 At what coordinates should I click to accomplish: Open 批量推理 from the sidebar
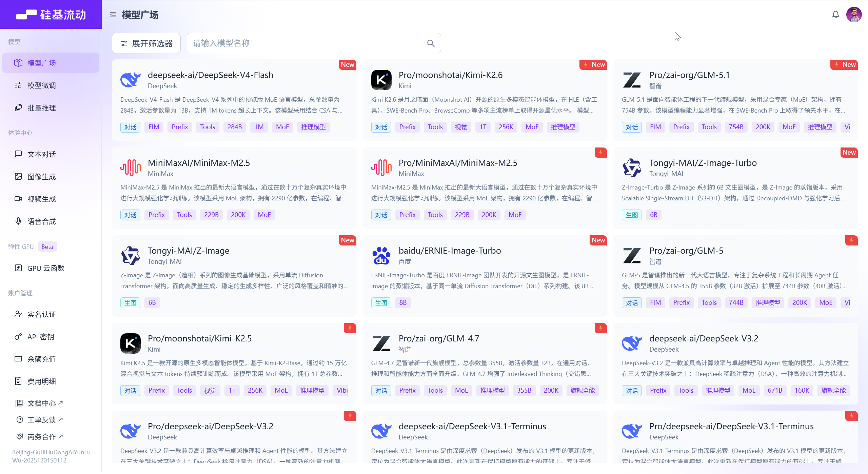point(51,107)
